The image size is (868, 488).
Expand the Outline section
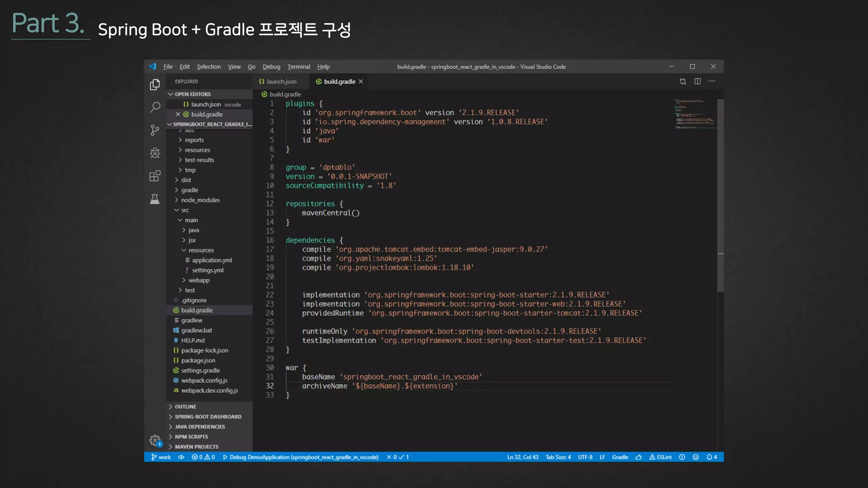(x=210, y=407)
